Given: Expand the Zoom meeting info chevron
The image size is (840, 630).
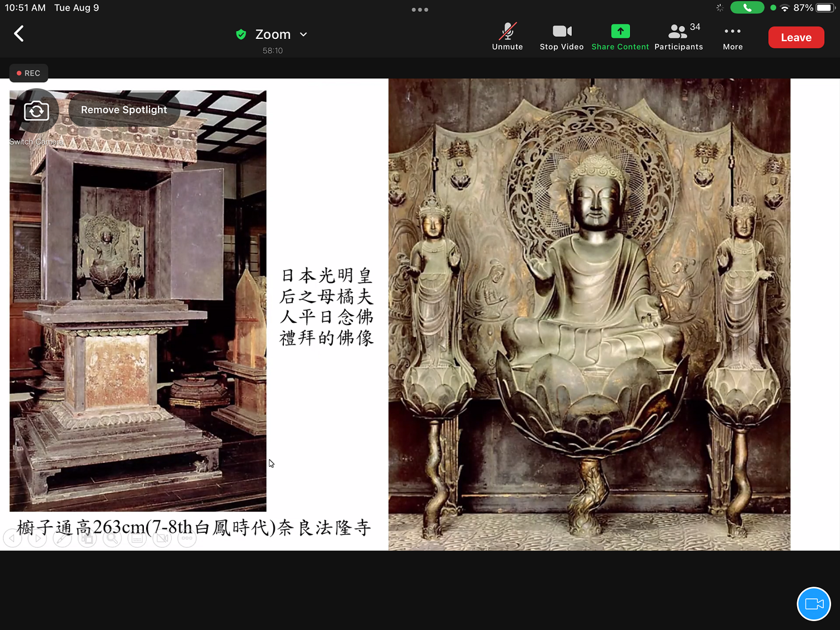Looking at the screenshot, I should tap(303, 34).
